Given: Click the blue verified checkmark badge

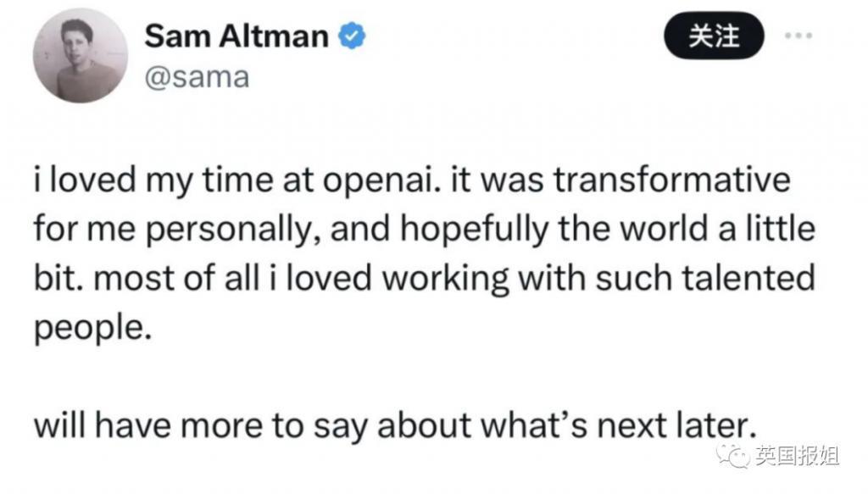Looking at the screenshot, I should [352, 36].
